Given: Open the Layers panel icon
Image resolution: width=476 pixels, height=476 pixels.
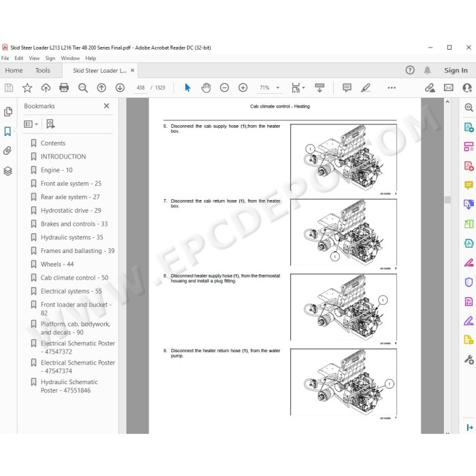Looking at the screenshot, I should coord(8,171).
